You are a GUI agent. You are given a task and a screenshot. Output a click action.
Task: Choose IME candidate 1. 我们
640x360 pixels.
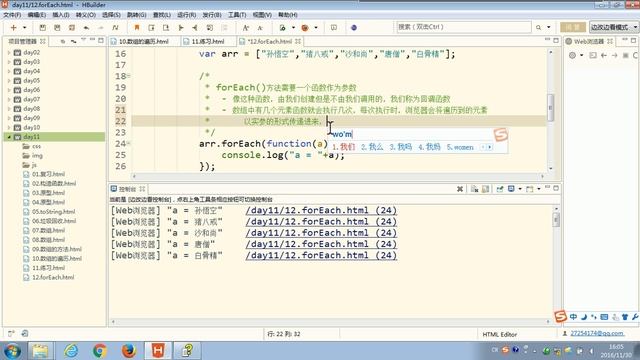click(343, 147)
